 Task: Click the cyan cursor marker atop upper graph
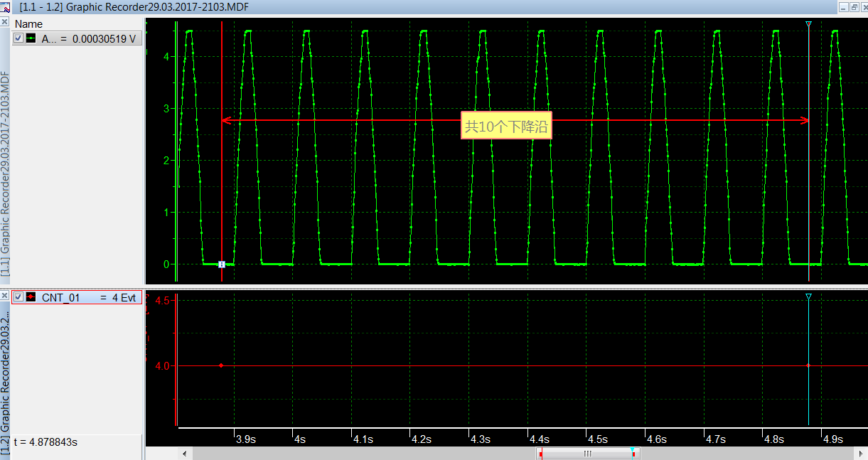pos(808,24)
